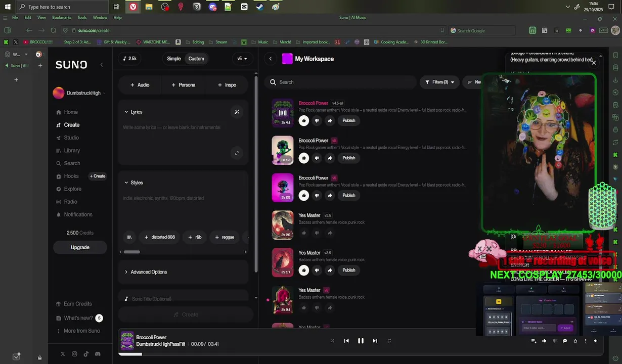Toggle shuffle in the player bar
This screenshot has height=364, width=622.
click(x=332, y=341)
